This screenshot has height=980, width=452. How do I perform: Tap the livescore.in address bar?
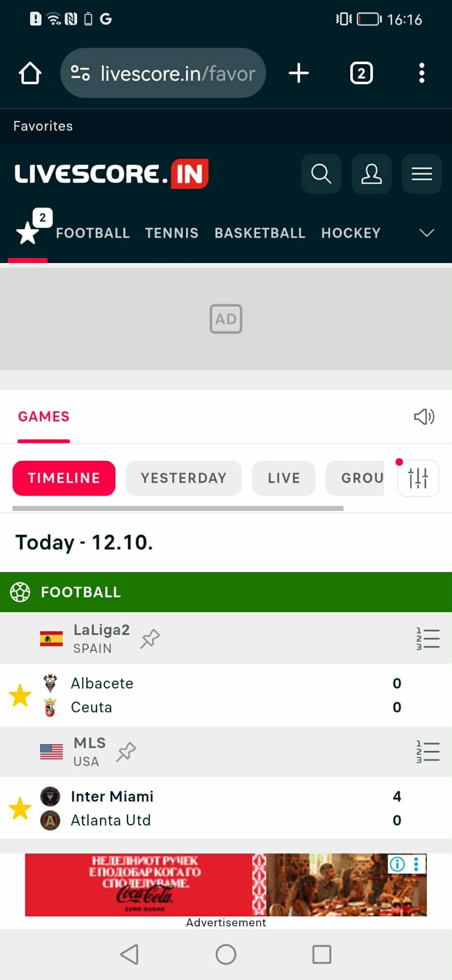163,73
